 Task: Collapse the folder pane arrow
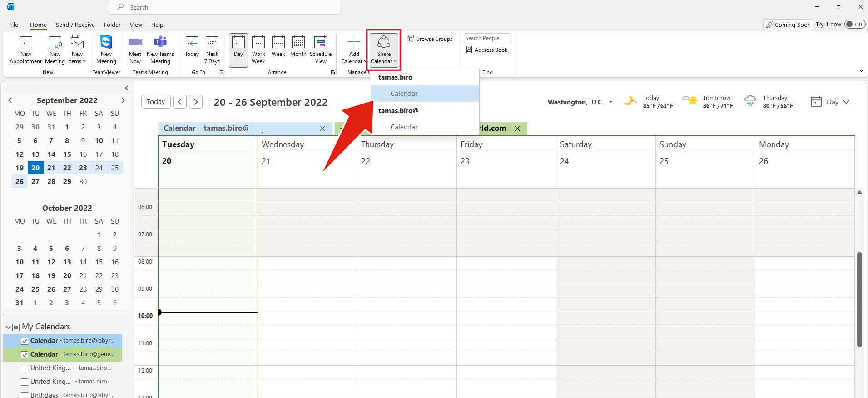tap(126, 88)
